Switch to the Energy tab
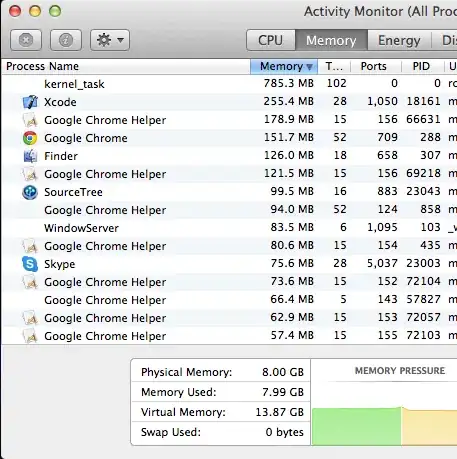 pyautogui.click(x=399, y=40)
